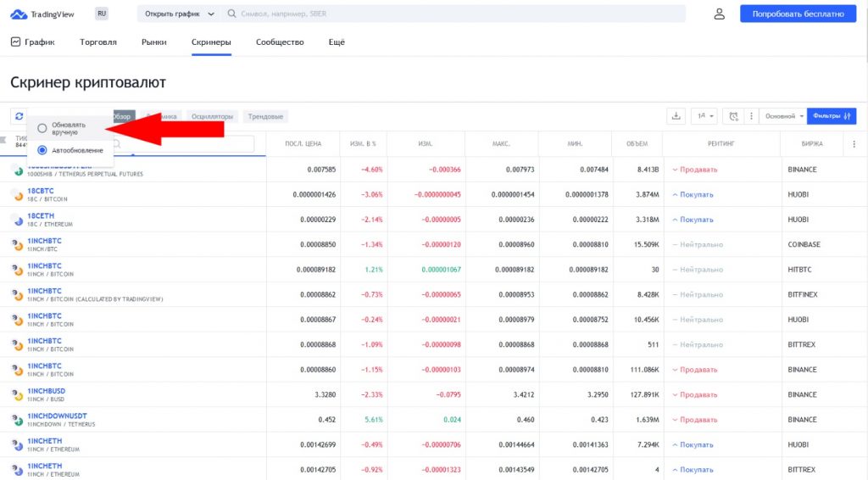Click 'Покупать' rating in 18CBTC row

pos(693,195)
